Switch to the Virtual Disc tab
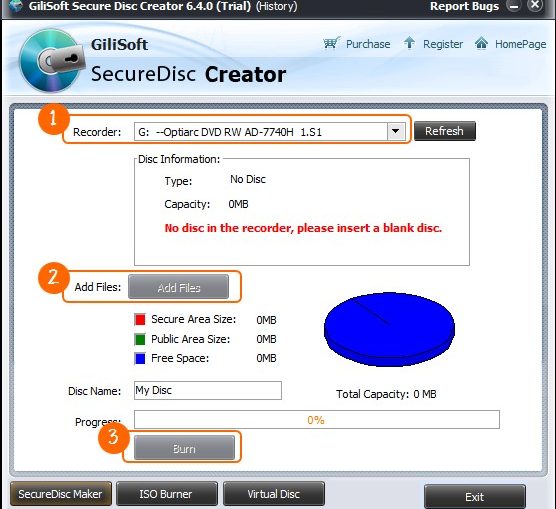Viewport: 556px width, 509px height. pos(274,494)
